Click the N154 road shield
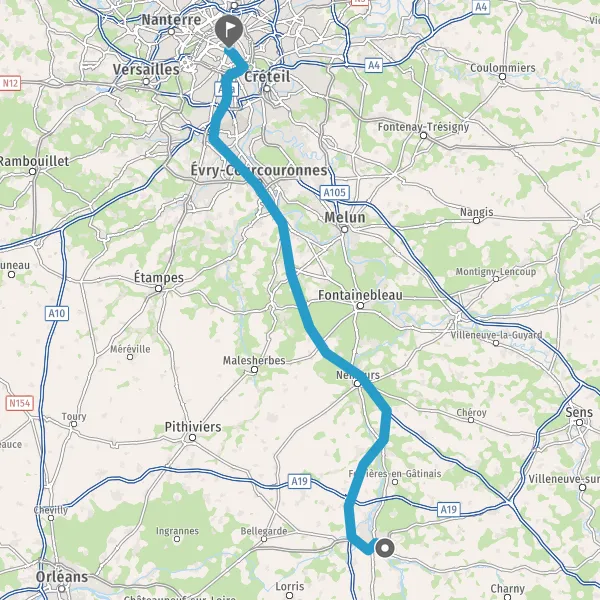600x600 pixels. pos(20,403)
